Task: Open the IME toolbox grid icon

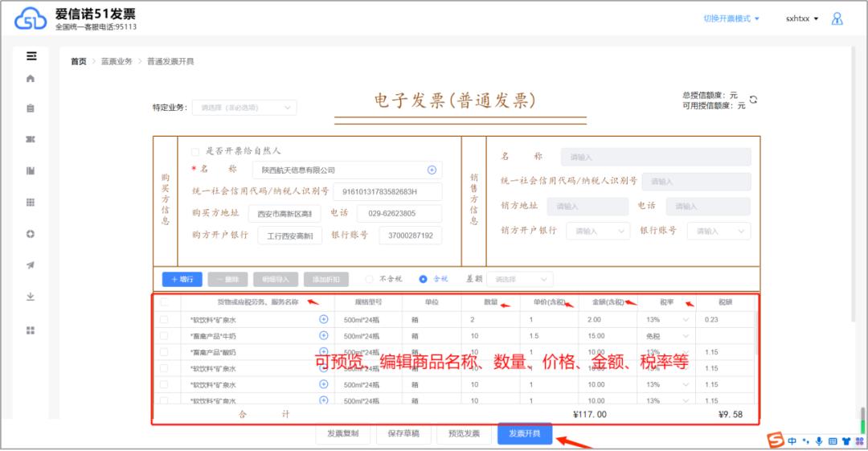Action: tap(859, 441)
